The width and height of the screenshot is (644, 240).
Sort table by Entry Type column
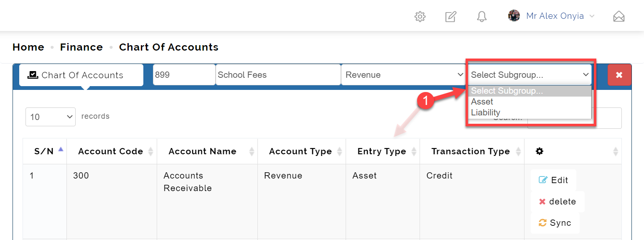point(383,151)
